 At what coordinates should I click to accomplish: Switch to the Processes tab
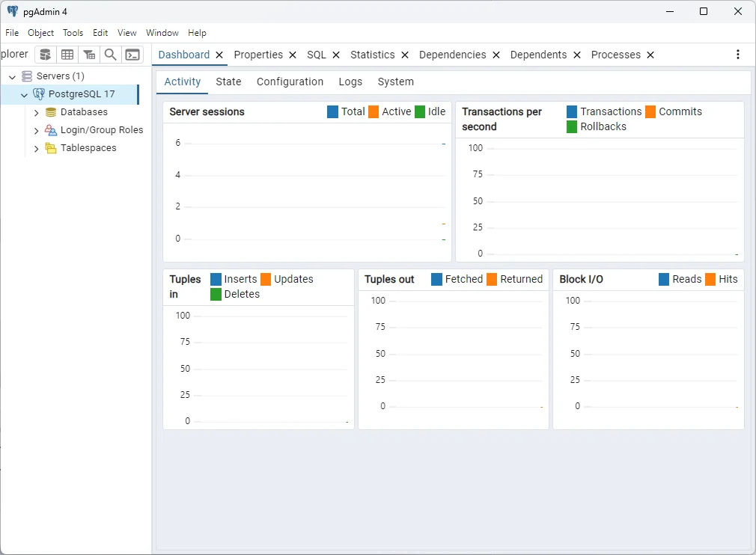click(616, 55)
